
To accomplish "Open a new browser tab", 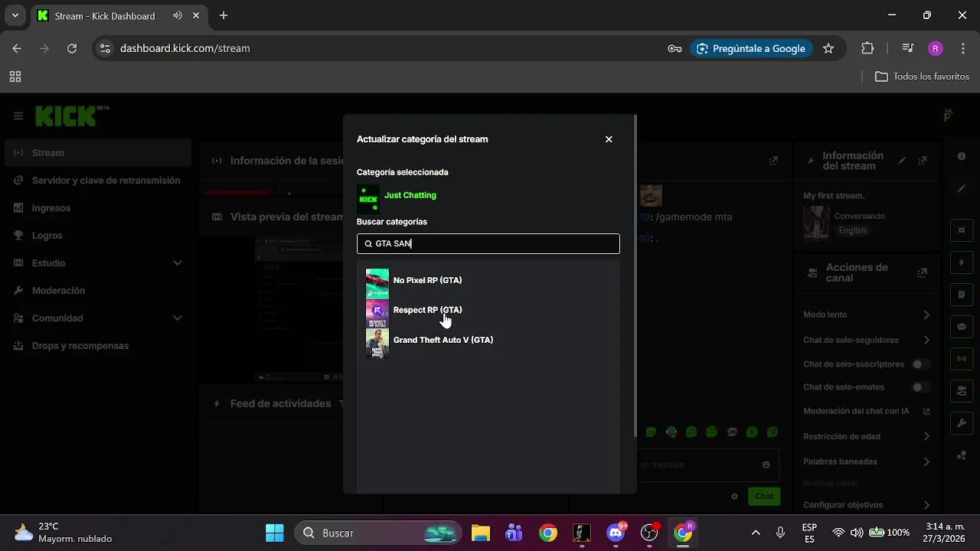I will pos(224,15).
